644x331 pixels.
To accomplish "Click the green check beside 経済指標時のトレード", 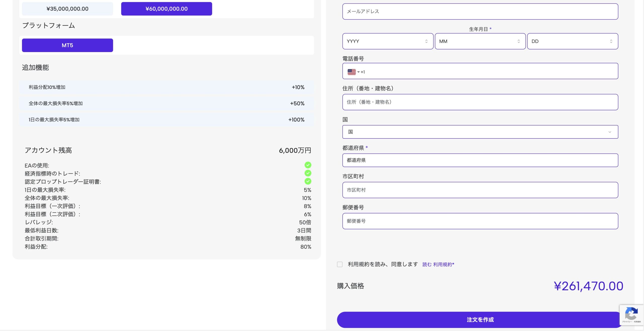I will point(308,173).
